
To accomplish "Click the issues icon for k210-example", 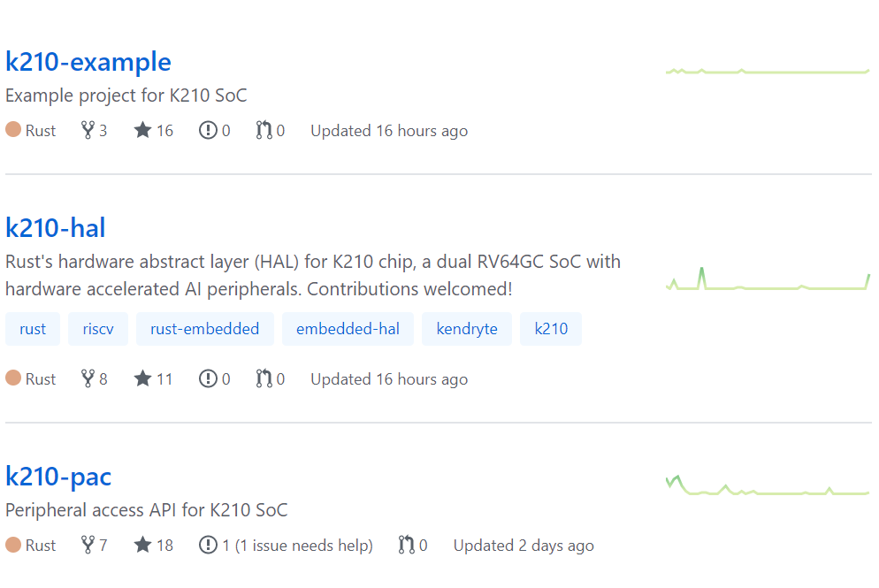I will (208, 131).
